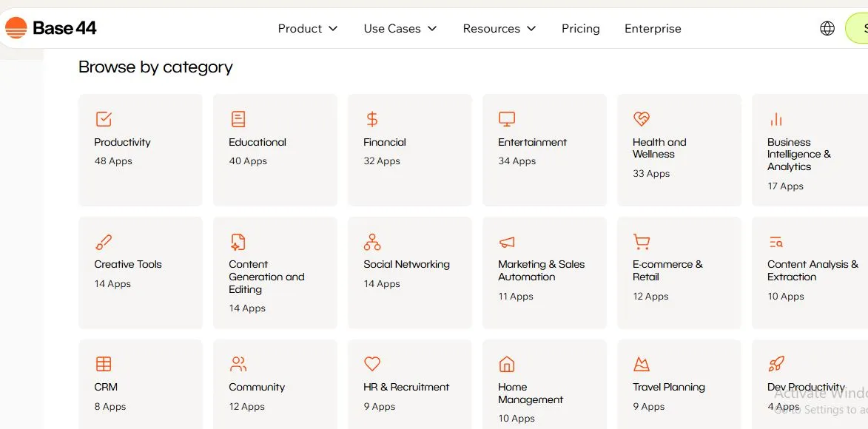Select the Financial dollar sign icon
868x429 pixels.
372,119
